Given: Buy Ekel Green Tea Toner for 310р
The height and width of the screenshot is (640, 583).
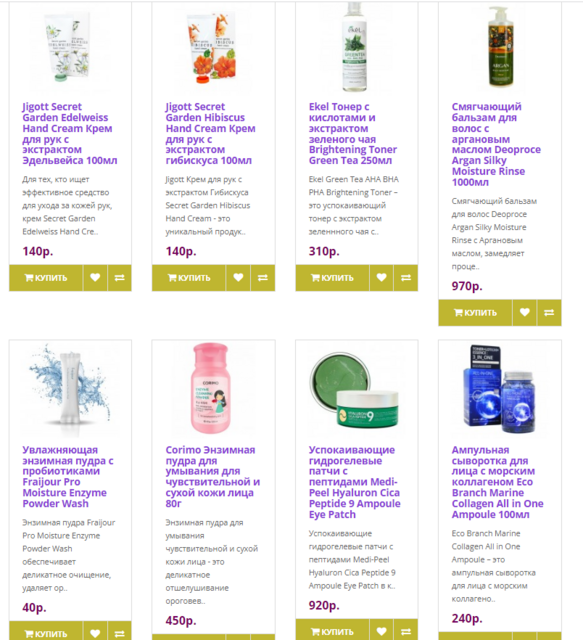Looking at the screenshot, I should click(x=332, y=278).
